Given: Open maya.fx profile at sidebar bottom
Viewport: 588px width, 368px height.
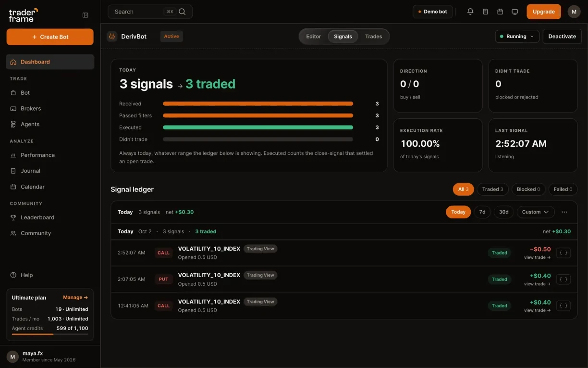Looking at the screenshot, I should pyautogui.click(x=50, y=356).
